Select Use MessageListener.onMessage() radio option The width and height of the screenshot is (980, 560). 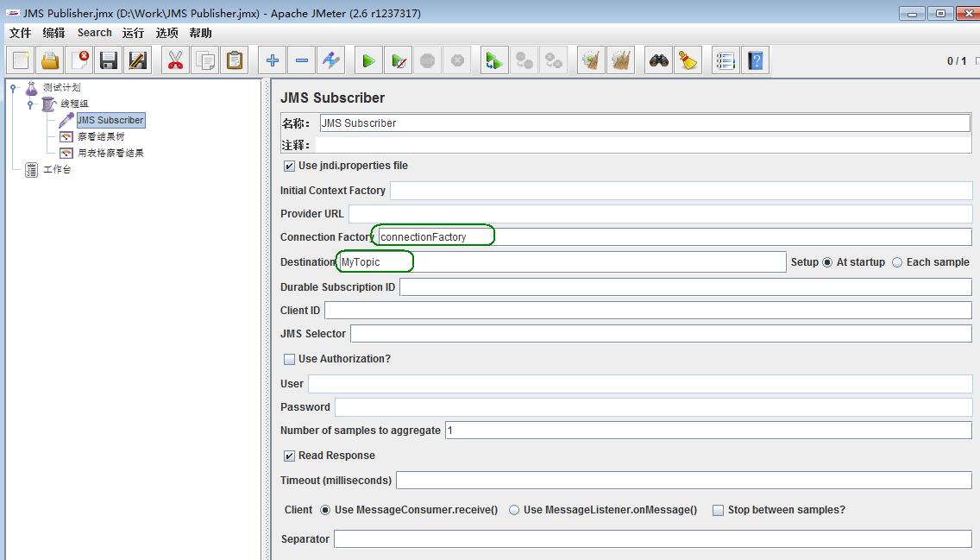coord(514,510)
